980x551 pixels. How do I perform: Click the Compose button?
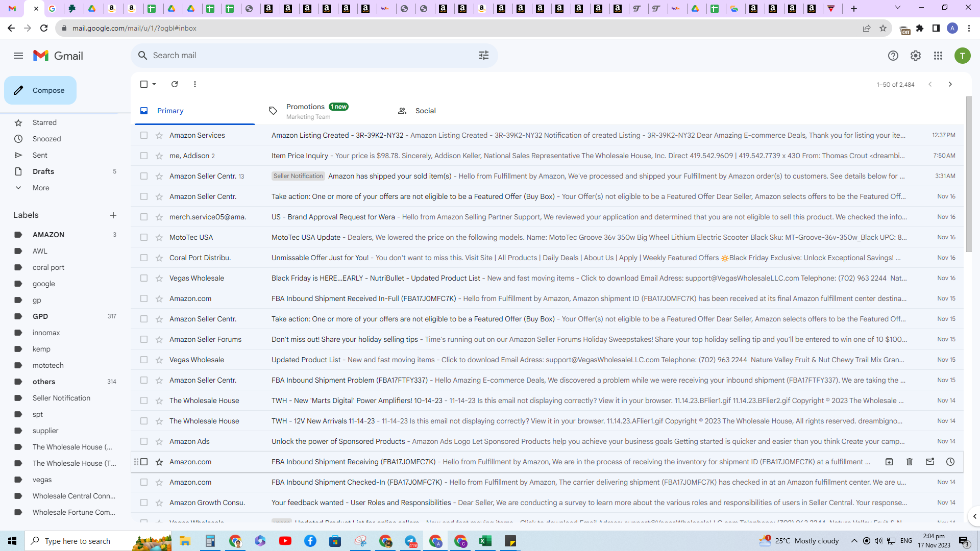coord(40,90)
